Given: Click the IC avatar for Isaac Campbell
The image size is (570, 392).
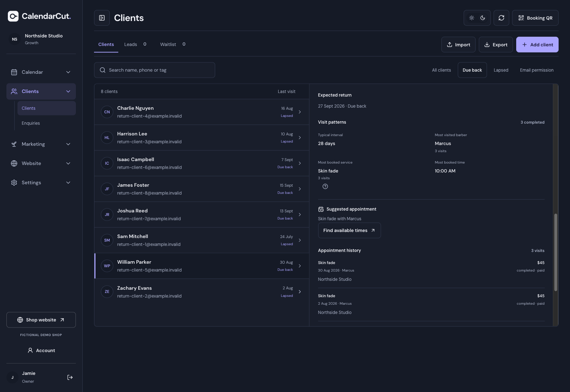Looking at the screenshot, I should pyautogui.click(x=107, y=163).
